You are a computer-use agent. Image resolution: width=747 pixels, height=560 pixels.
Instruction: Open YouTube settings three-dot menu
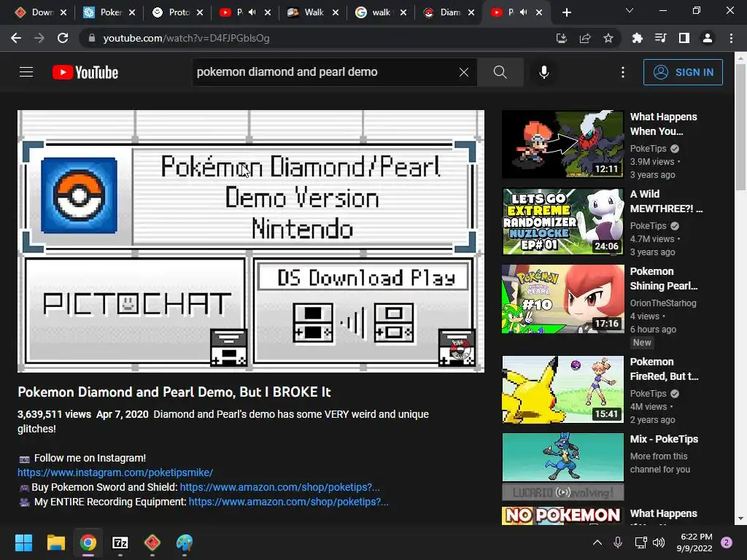[x=623, y=72]
